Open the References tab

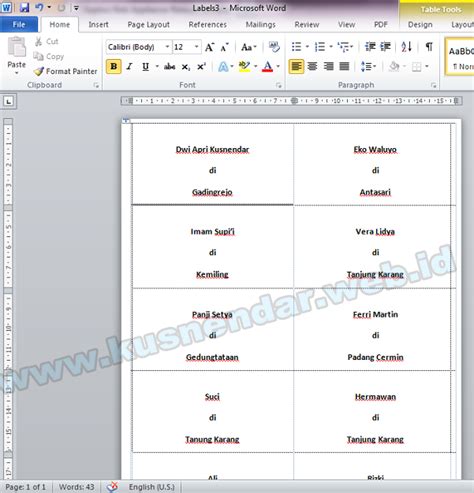(x=207, y=24)
